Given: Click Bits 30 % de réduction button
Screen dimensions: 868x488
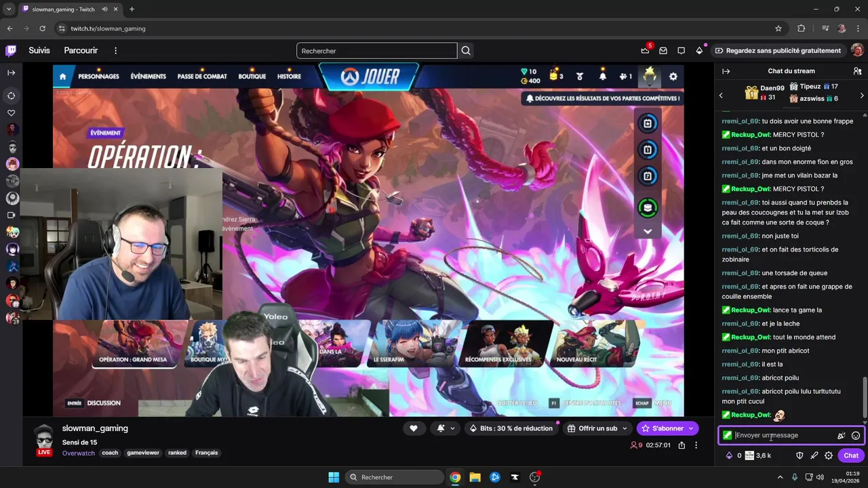Looking at the screenshot, I should point(511,428).
